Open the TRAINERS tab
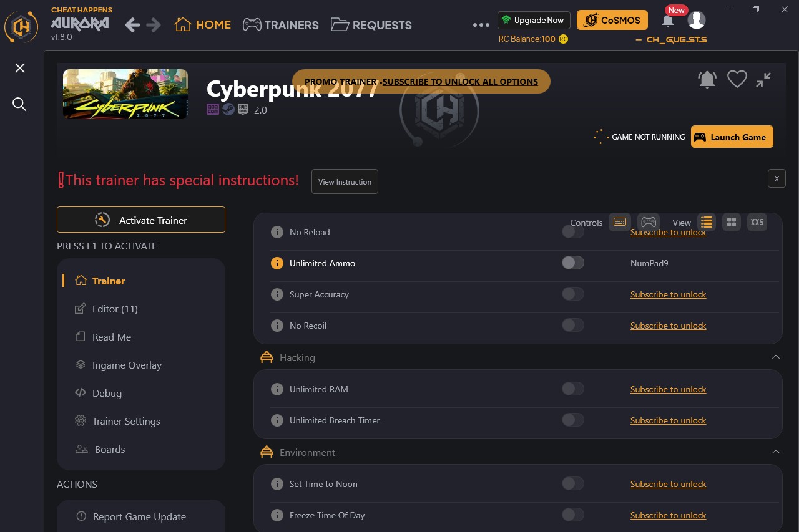799x532 pixels. click(x=281, y=25)
